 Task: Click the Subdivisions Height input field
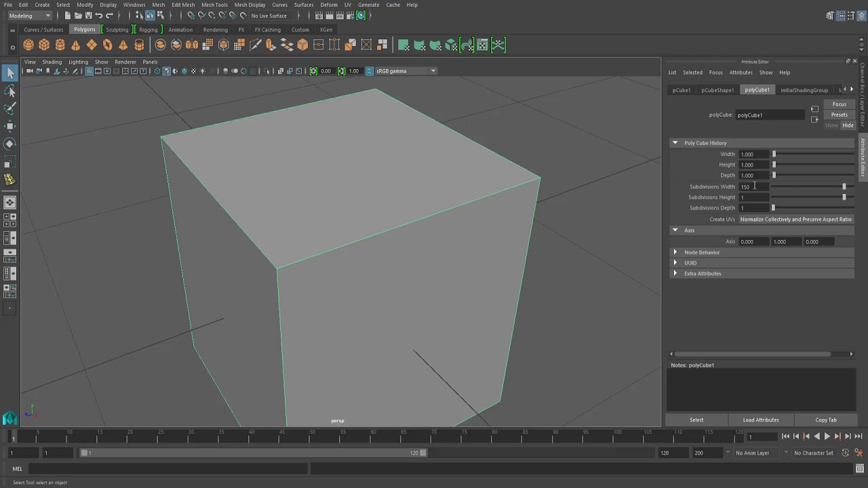(753, 197)
